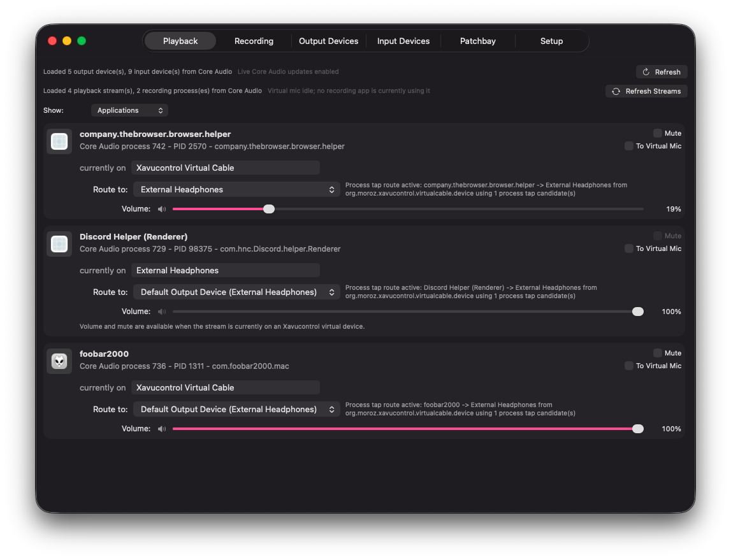The height and width of the screenshot is (560, 731).
Task: Click the Discord Helper app icon
Action: click(59, 243)
